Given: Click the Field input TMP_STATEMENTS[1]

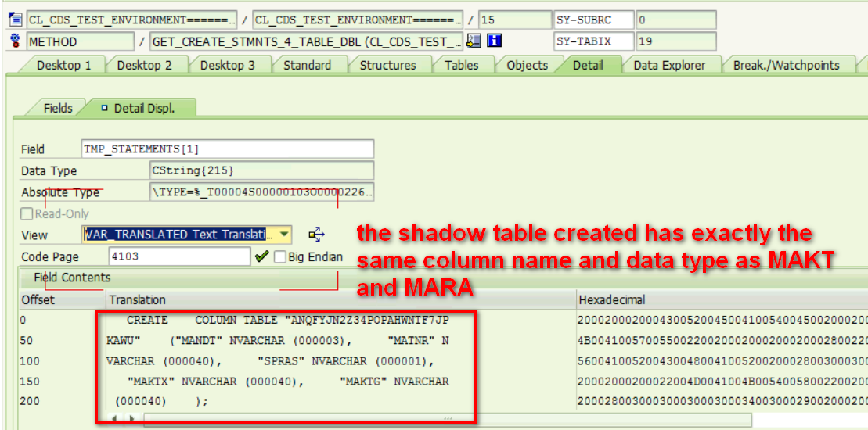Looking at the screenshot, I should pos(227,149).
